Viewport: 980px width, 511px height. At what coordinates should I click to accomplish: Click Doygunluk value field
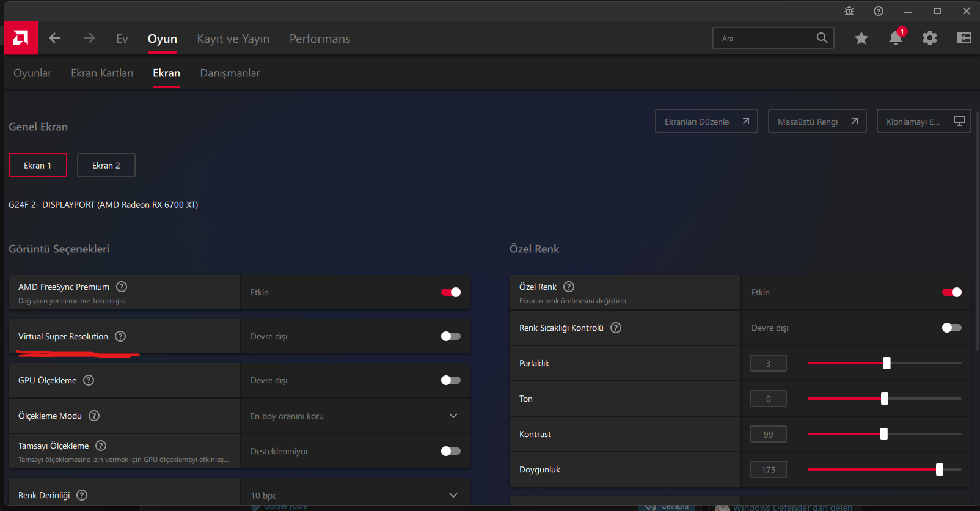pos(769,469)
